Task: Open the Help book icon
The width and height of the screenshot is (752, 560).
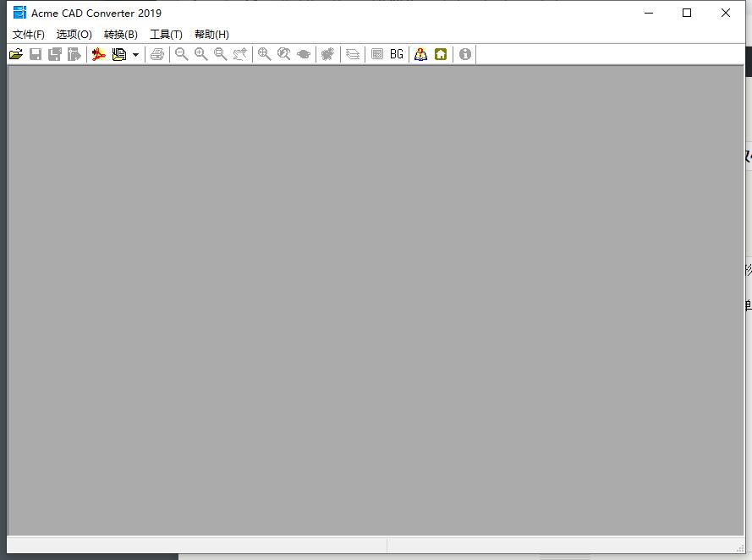Action: click(420, 54)
